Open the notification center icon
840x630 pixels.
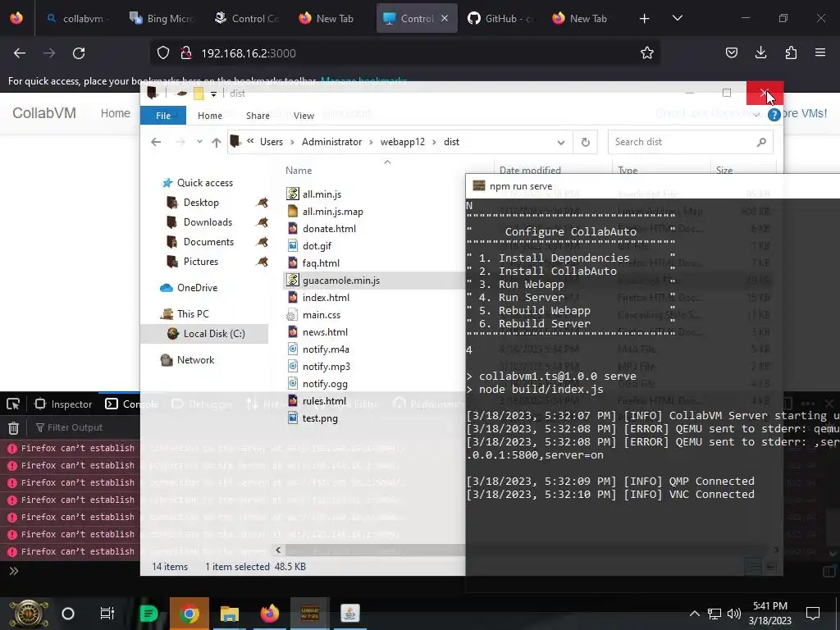pyautogui.click(x=813, y=614)
